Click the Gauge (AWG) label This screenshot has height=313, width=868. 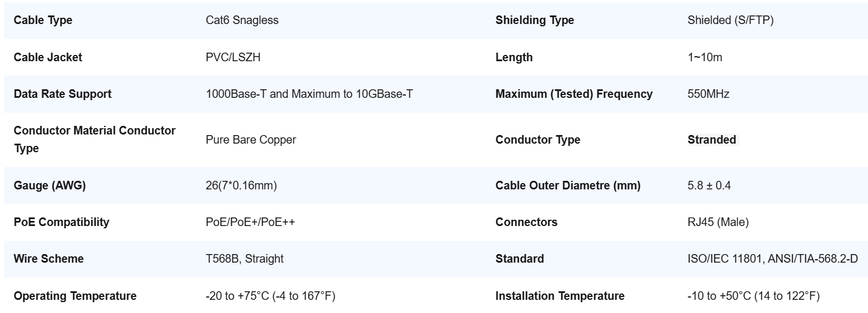click(50, 185)
